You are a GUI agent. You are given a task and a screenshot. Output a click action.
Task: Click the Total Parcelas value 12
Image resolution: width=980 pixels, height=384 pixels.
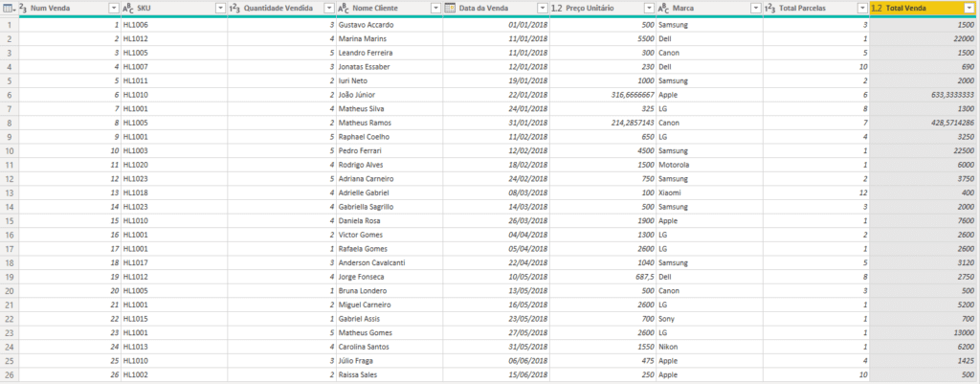[x=816, y=192]
